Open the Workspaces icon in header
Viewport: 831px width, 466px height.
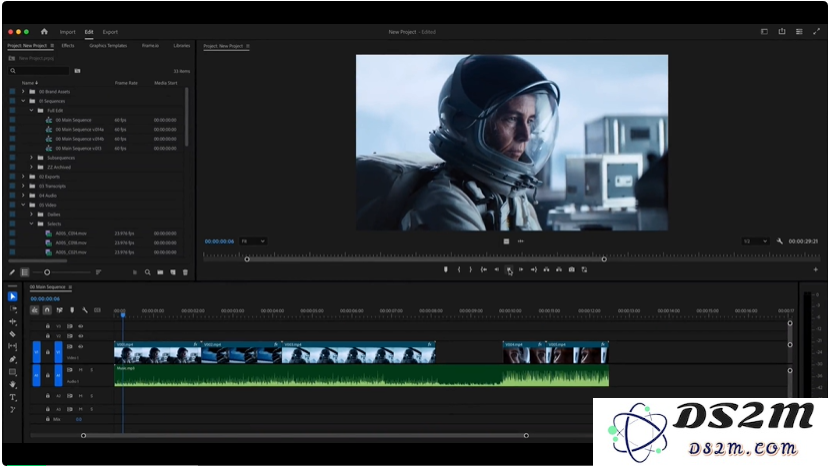764,32
